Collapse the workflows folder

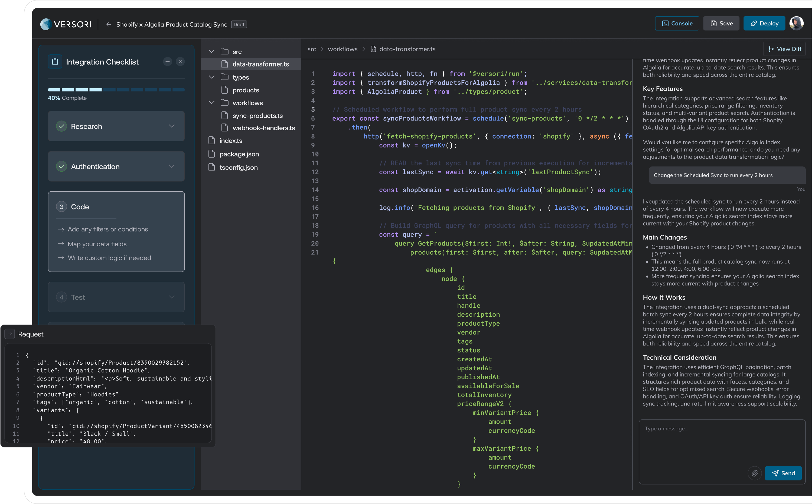coord(211,103)
